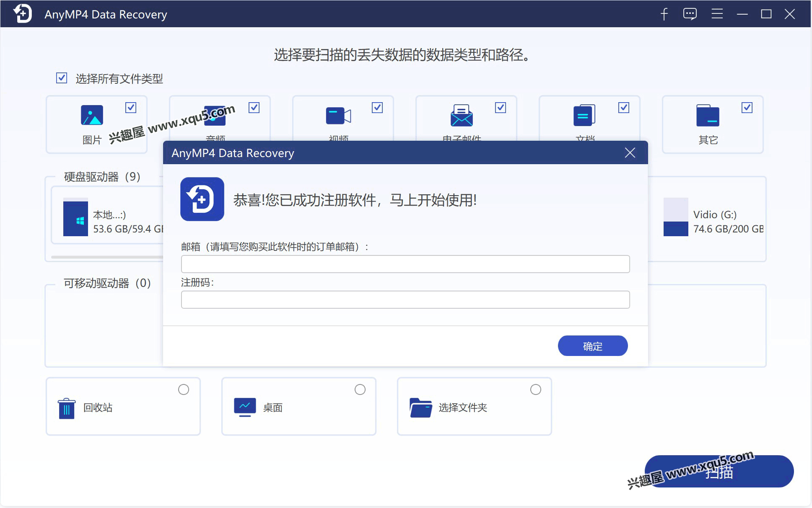Screen dimensions: 812x508
Task: Uncheck the video file type checkbox
Action: (377, 108)
